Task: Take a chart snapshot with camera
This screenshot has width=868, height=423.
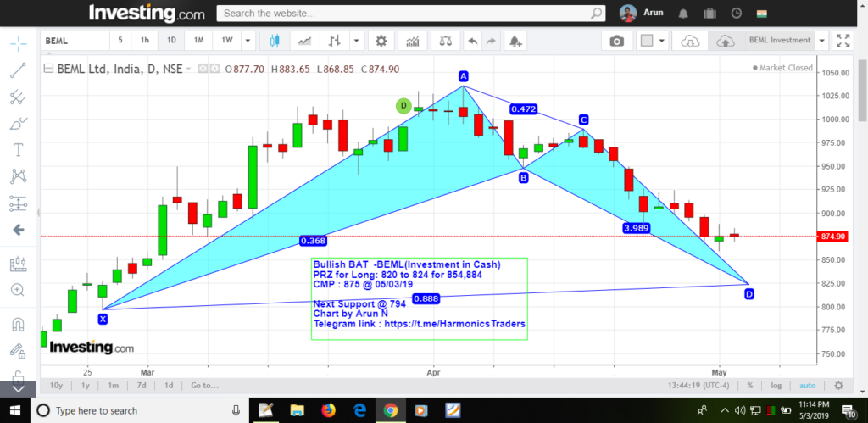Action: click(x=616, y=41)
